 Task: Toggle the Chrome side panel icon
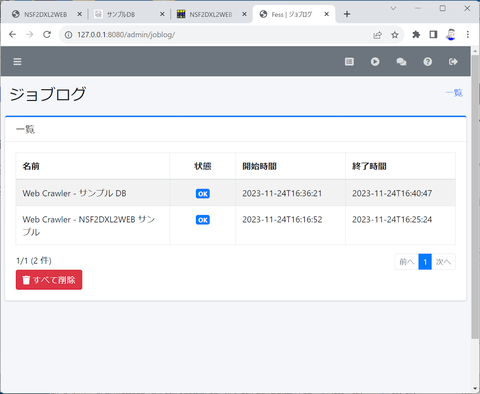433,34
